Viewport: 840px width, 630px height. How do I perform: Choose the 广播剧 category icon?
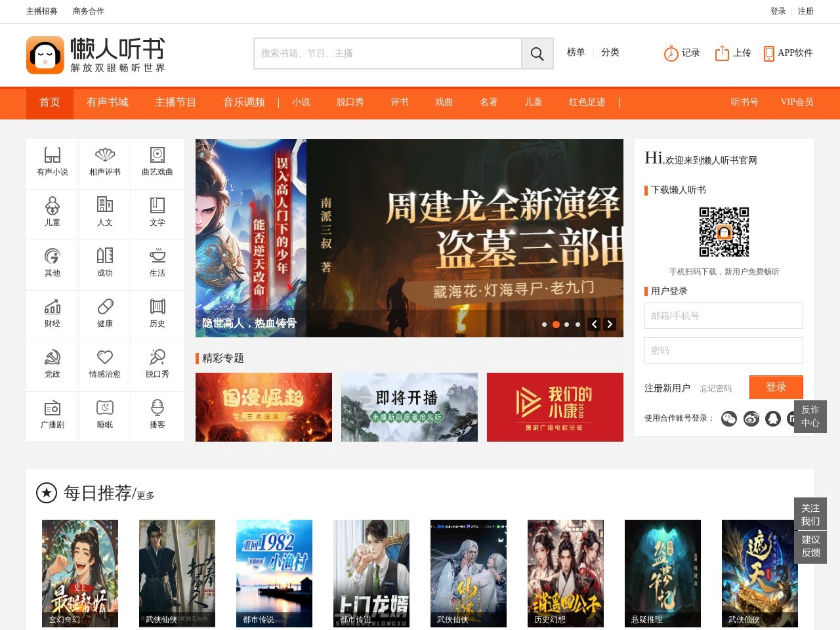52,408
